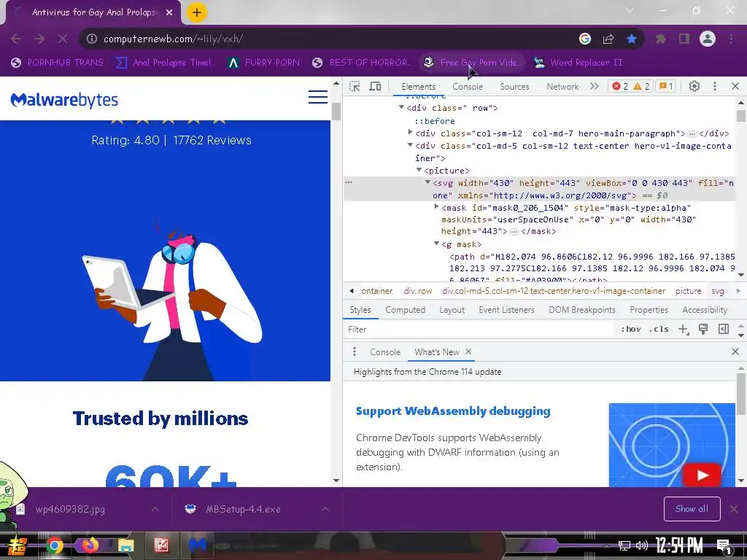The image size is (747, 560).
Task: Switch to the Console tab in the top DevTools bar
Action: 468,87
